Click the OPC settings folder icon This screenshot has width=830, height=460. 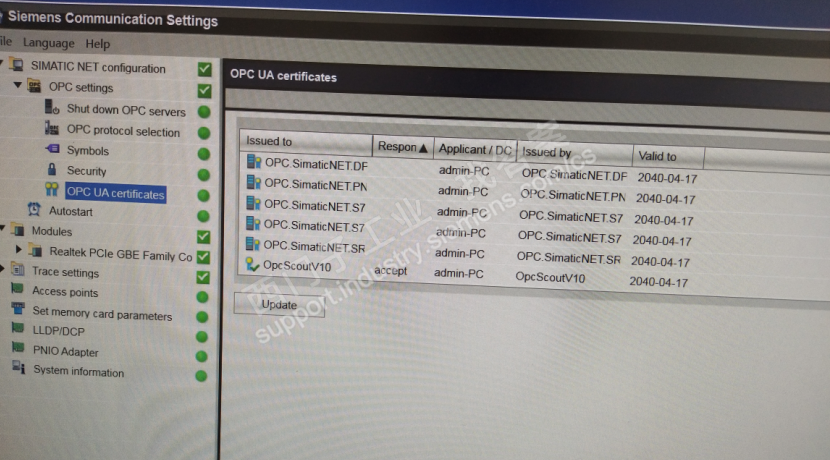(34, 85)
